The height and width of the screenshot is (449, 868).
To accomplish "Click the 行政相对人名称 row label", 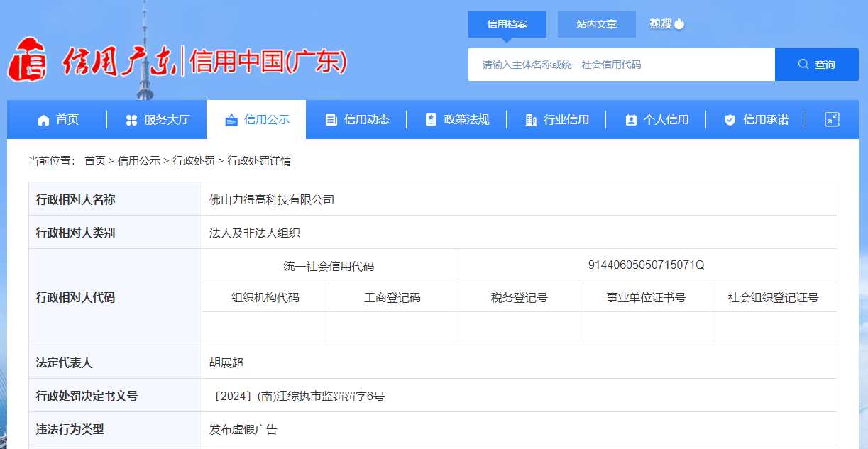I will tap(75, 200).
